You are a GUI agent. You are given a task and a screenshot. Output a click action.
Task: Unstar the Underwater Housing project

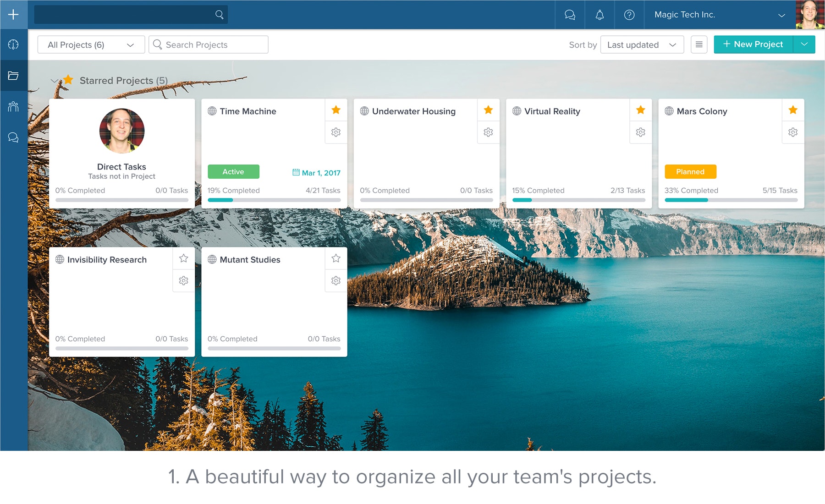coord(489,110)
